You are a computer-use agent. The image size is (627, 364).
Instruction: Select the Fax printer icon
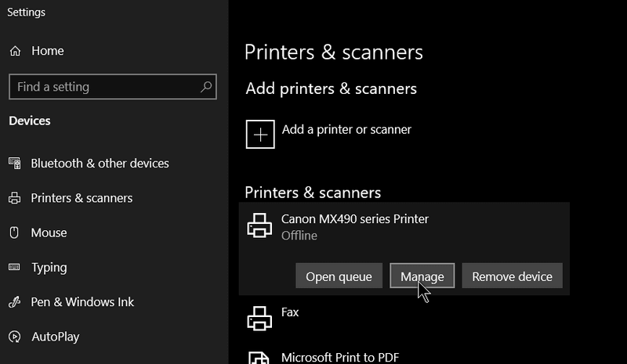[259, 319]
